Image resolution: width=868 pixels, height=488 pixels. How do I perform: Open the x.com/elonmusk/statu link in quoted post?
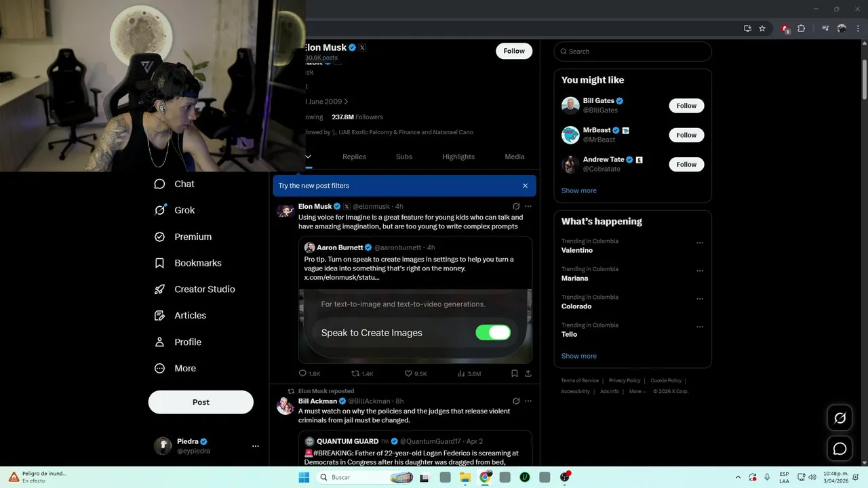pyautogui.click(x=342, y=277)
